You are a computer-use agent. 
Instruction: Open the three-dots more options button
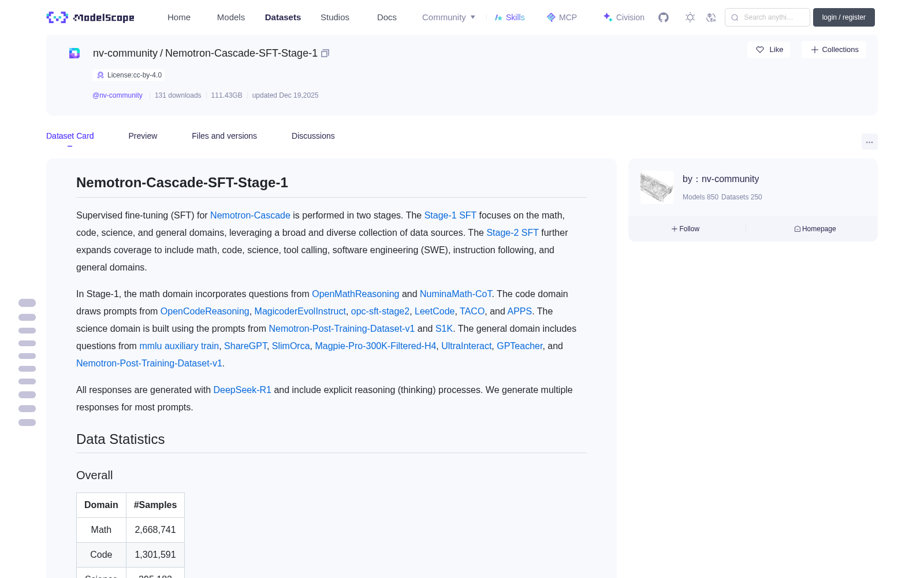pyautogui.click(x=869, y=142)
